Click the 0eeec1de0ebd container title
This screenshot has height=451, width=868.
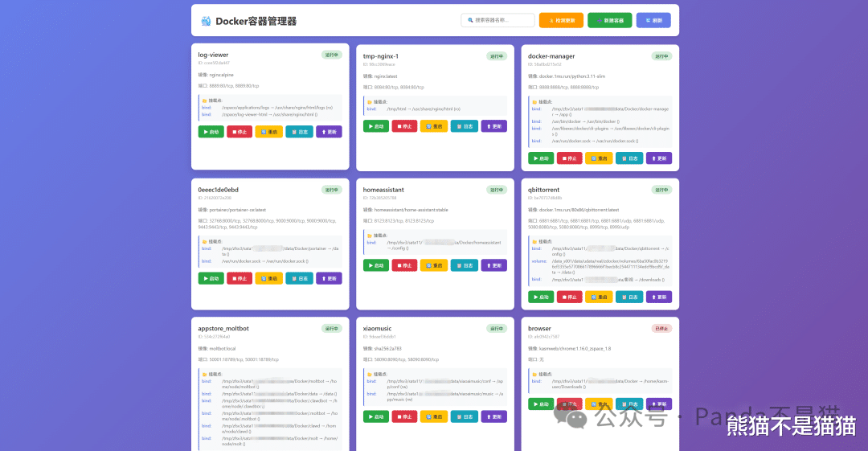(218, 190)
